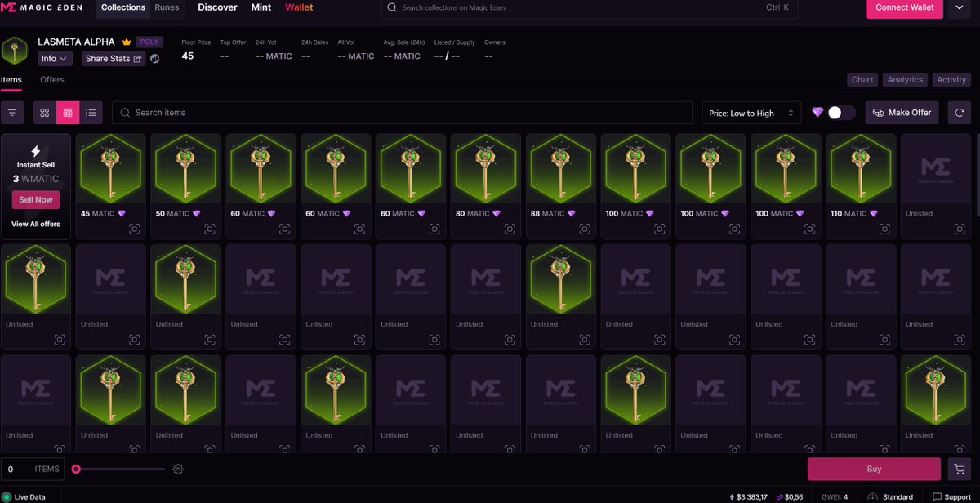Click diamond icon on 45 MATIC listing
This screenshot has width=980, height=503.
pyautogui.click(x=122, y=213)
